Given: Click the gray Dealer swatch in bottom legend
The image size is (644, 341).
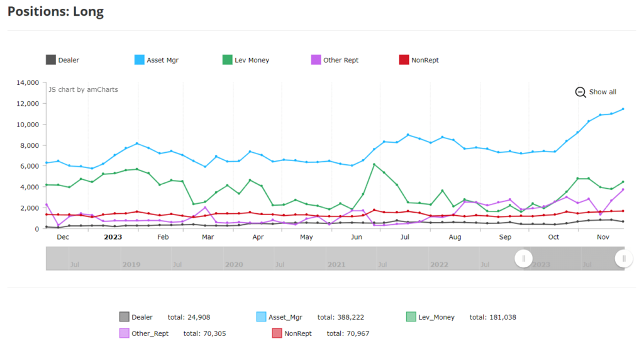Looking at the screenshot, I should [125, 317].
